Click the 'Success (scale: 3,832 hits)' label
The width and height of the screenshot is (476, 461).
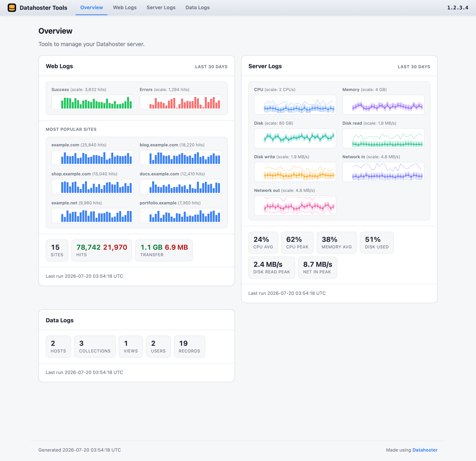(79, 90)
